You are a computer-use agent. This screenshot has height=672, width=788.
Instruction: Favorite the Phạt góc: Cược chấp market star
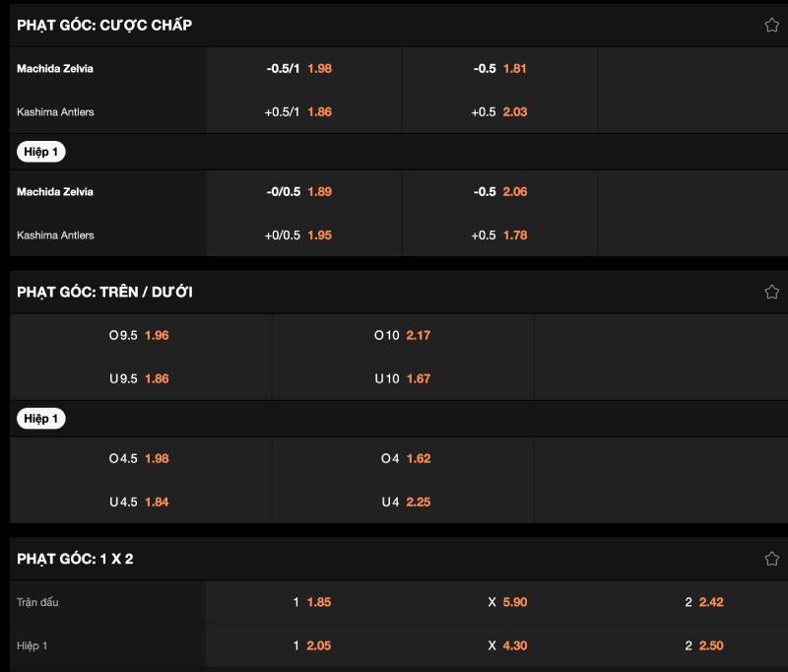tap(771, 26)
